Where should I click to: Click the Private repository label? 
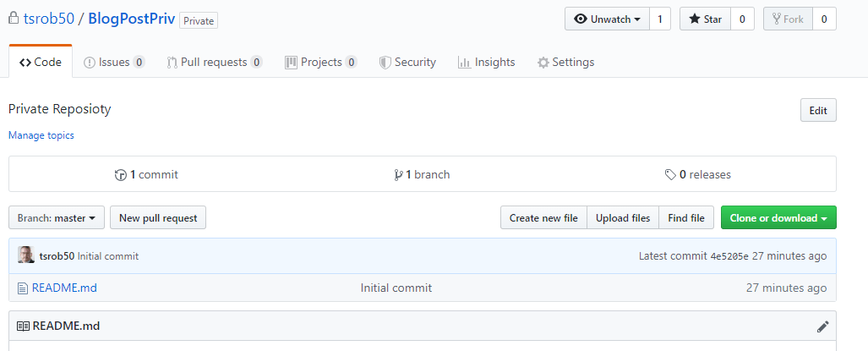pyautogui.click(x=198, y=20)
